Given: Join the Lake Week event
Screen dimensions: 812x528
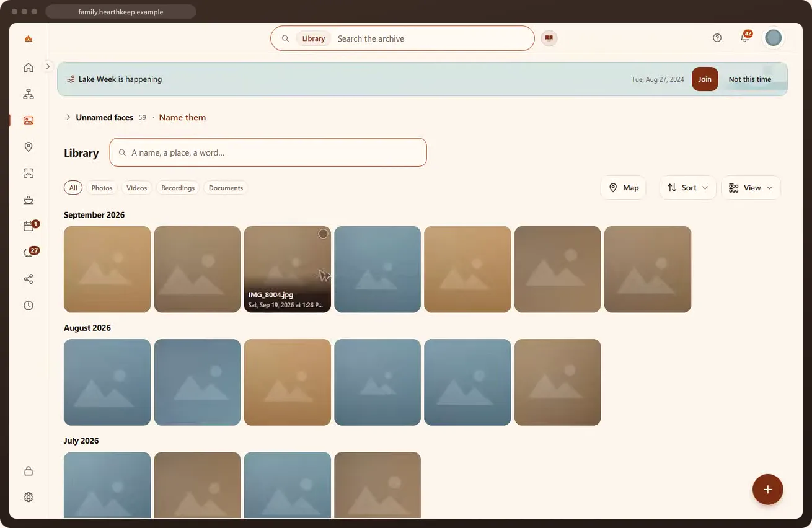Looking at the screenshot, I should click(705, 79).
